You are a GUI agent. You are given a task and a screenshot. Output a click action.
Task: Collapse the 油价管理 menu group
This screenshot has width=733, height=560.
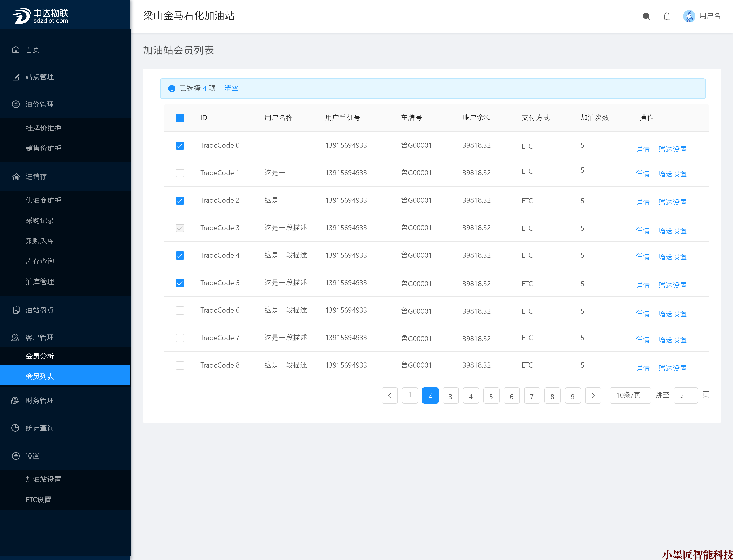(39, 104)
